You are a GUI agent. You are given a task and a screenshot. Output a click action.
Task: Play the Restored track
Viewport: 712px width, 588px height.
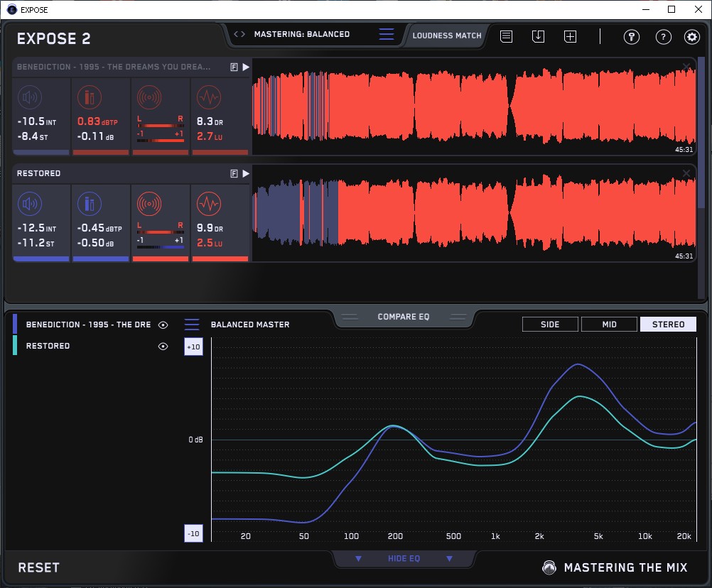click(x=246, y=173)
